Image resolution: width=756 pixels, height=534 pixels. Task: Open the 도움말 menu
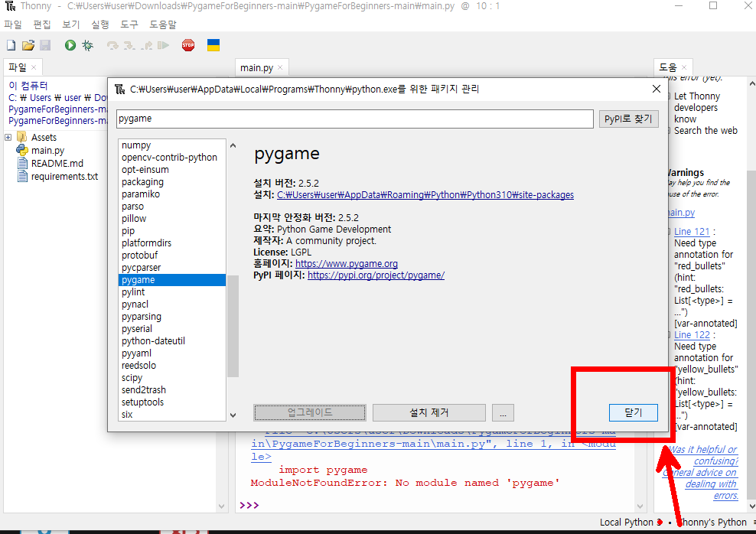[163, 24]
